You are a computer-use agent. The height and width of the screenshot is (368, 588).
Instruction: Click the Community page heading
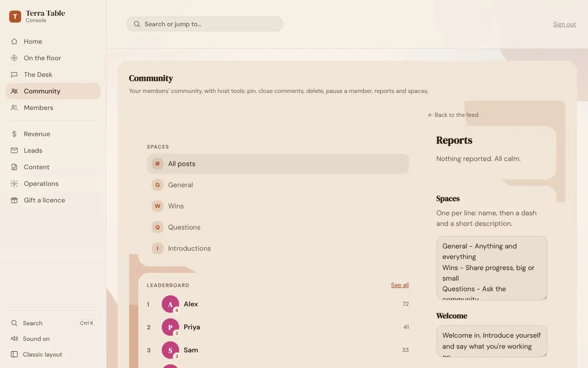tap(151, 78)
